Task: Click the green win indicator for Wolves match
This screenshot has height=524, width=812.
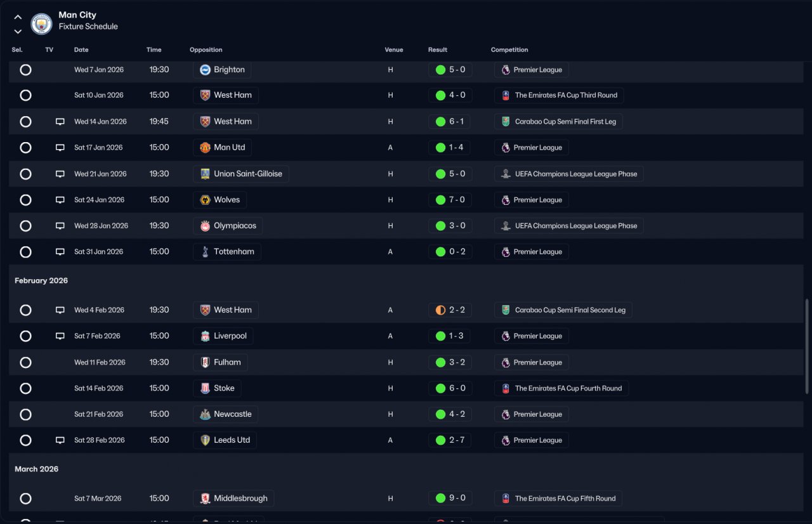Action: 440,200
